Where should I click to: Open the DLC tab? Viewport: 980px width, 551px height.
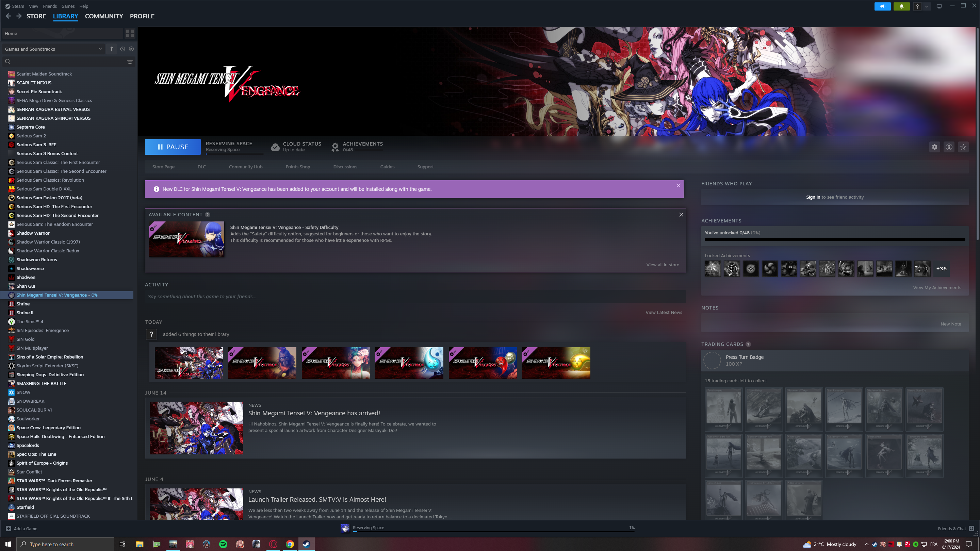point(202,167)
